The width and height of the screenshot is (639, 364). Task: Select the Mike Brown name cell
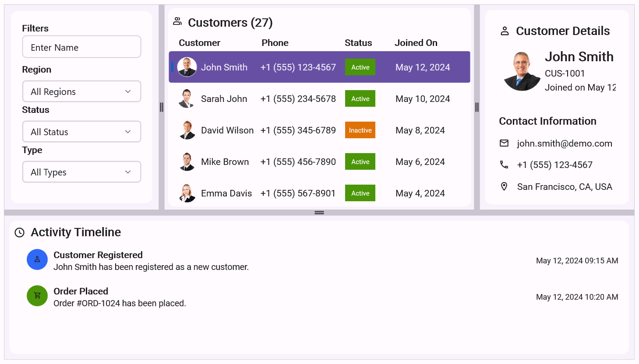point(225,162)
